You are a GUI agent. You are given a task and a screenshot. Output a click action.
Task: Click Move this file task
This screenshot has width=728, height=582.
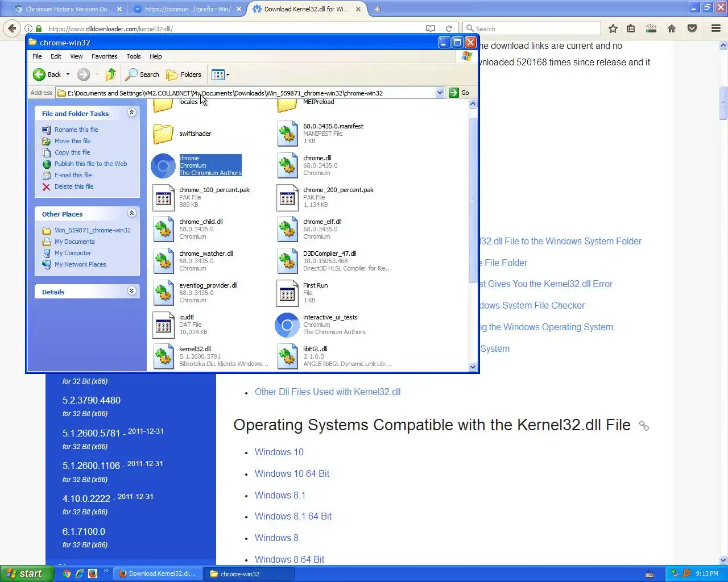coord(72,141)
